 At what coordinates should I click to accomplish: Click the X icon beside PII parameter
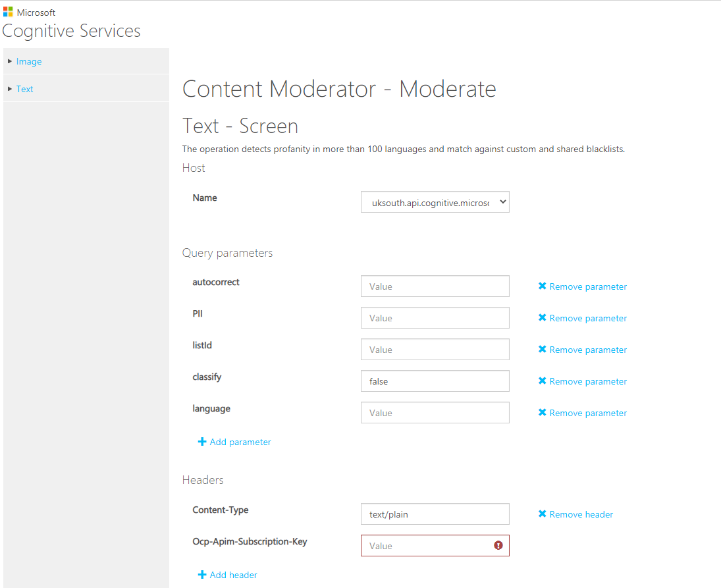tap(543, 318)
